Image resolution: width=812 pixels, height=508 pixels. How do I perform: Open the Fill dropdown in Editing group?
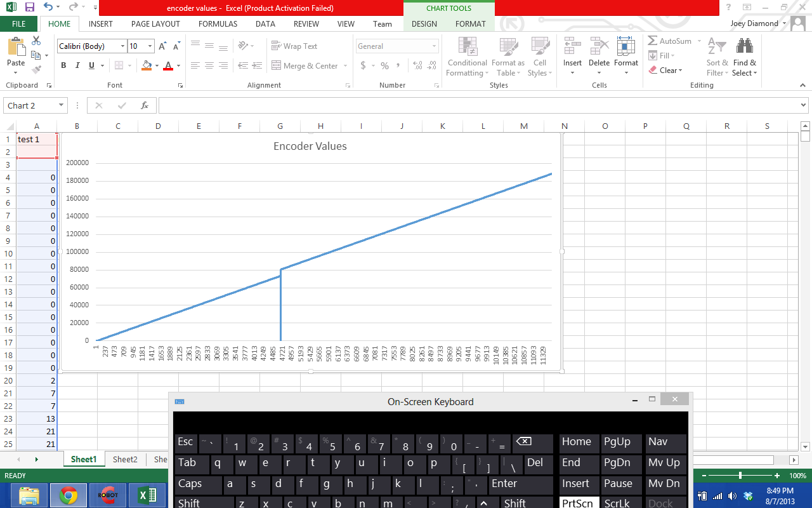point(662,55)
